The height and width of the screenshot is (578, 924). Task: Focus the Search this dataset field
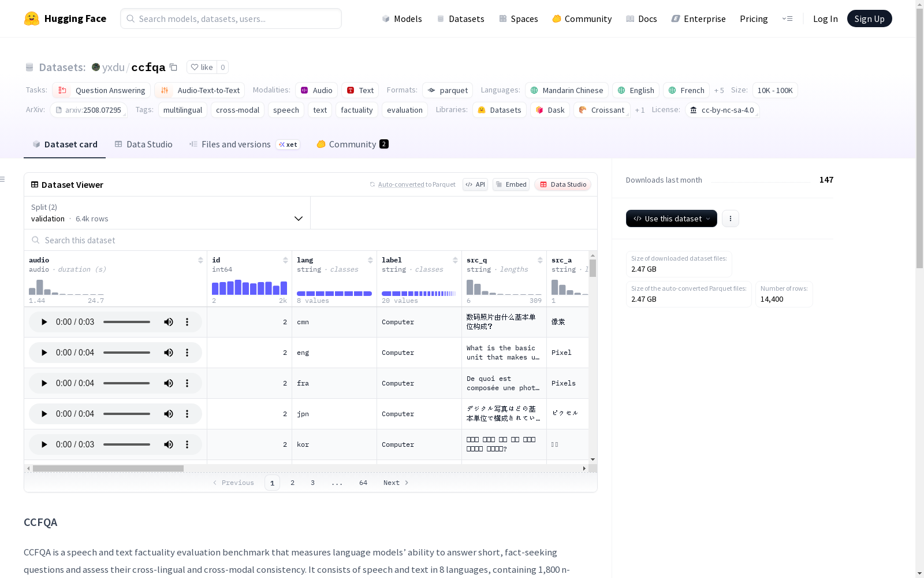pos(311,240)
